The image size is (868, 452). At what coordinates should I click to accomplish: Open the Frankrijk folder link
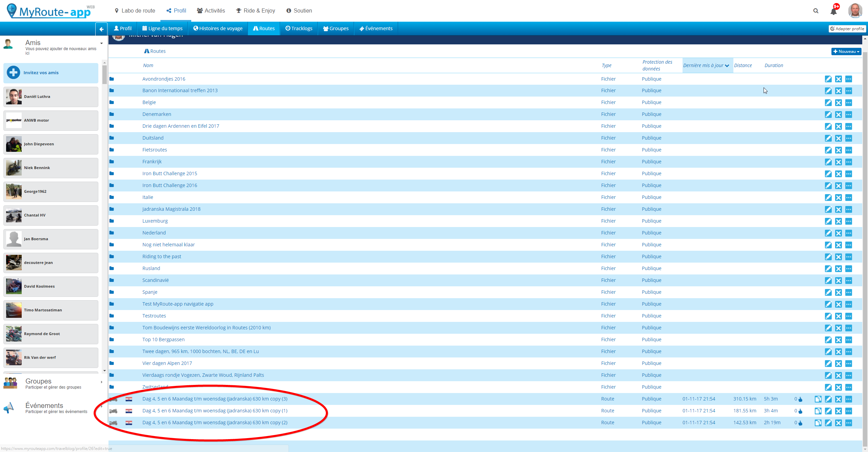(x=152, y=162)
